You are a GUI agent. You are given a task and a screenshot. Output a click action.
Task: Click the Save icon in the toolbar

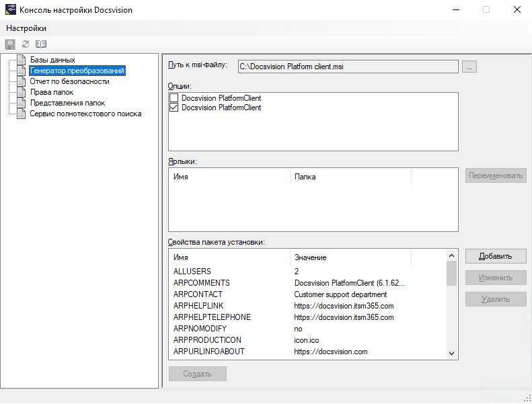(10, 44)
